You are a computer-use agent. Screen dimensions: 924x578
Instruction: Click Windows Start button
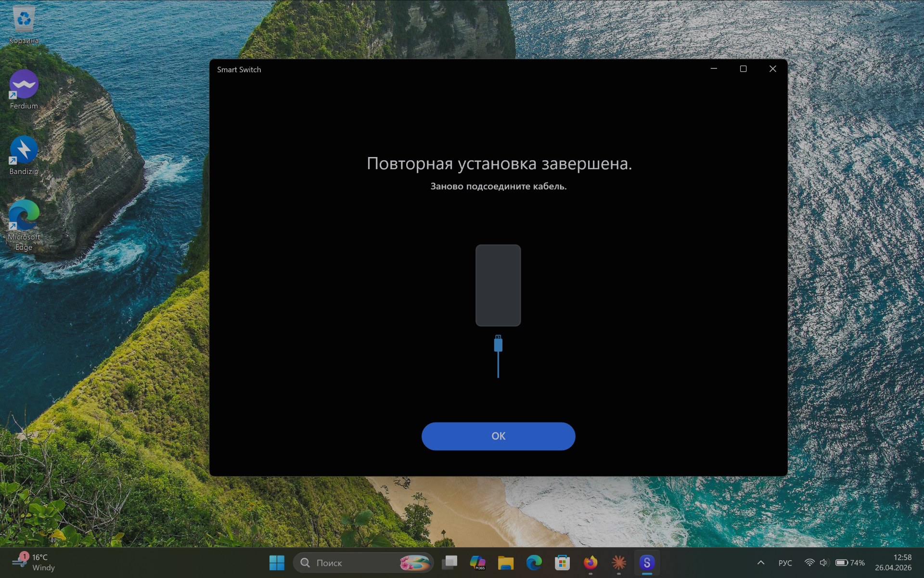(x=277, y=563)
